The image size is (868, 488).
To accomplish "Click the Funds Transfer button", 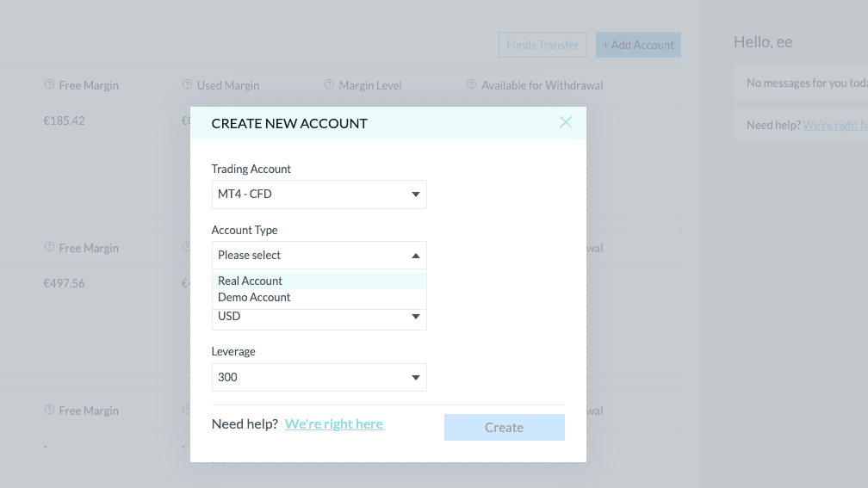I will click(542, 45).
